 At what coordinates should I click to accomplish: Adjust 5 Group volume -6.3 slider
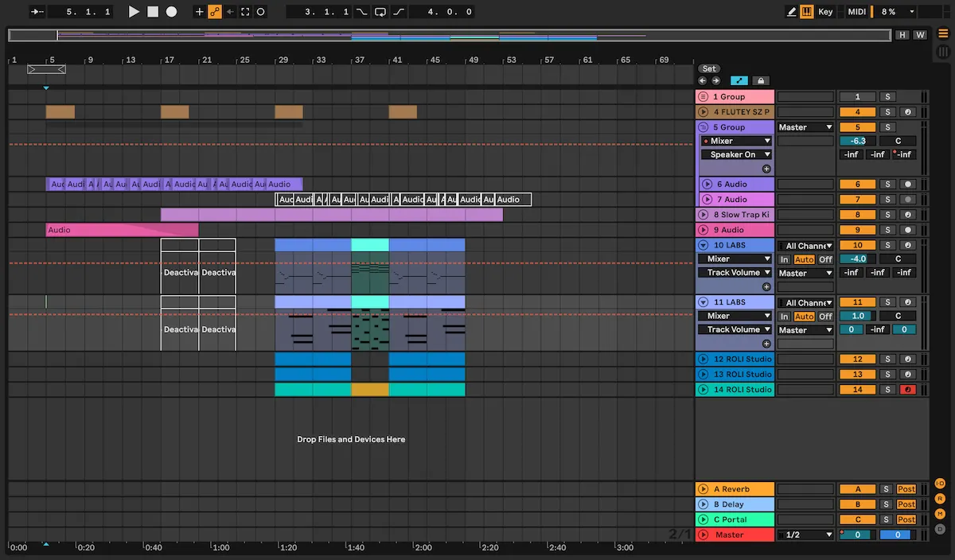point(858,141)
